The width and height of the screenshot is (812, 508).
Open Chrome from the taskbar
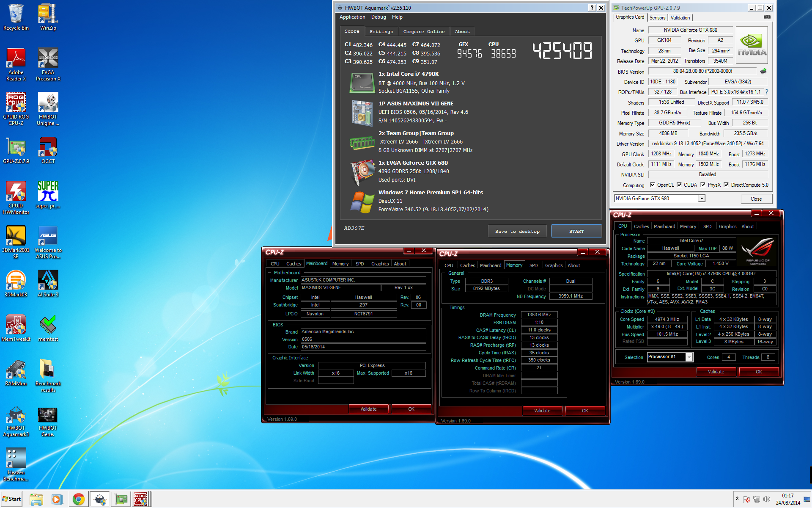point(78,500)
